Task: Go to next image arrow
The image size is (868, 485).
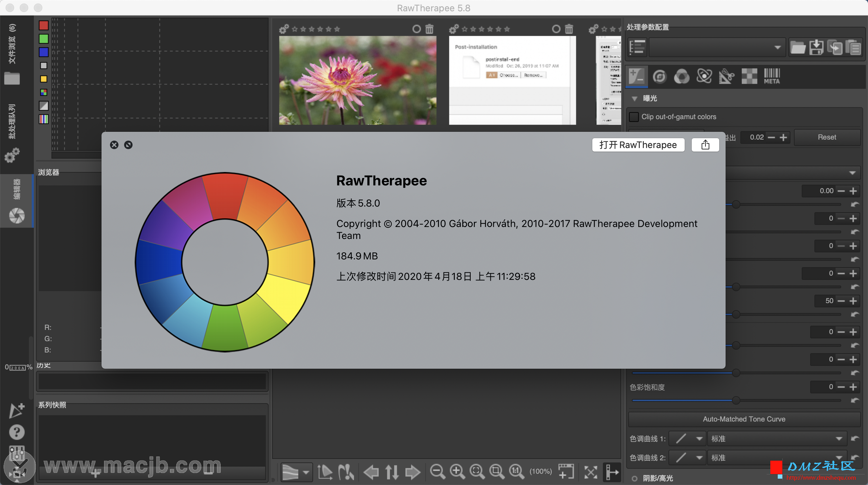Action: point(412,472)
